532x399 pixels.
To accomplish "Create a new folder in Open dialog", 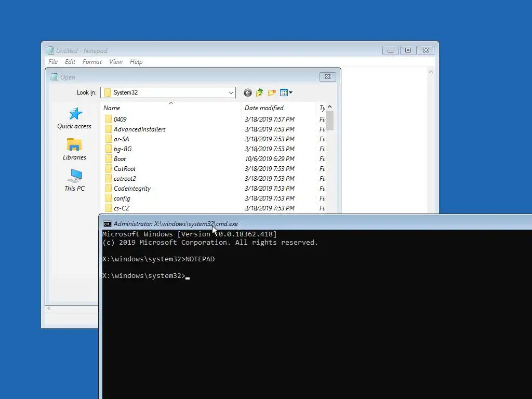I will [272, 92].
